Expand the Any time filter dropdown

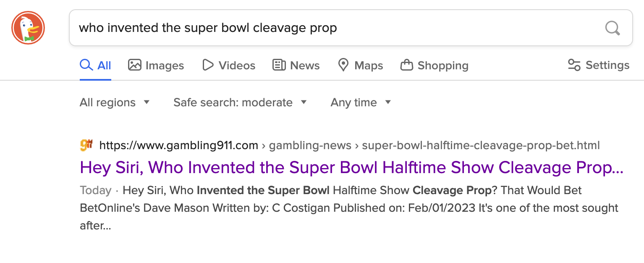click(x=361, y=103)
